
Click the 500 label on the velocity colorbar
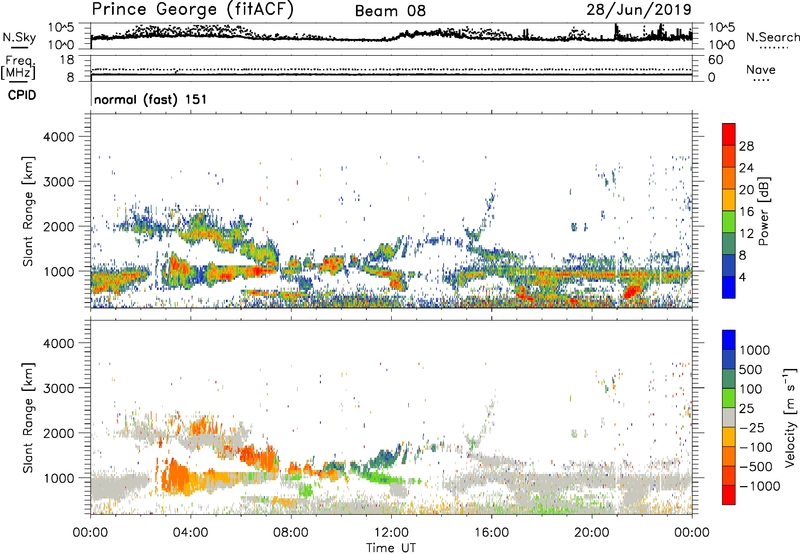(x=750, y=370)
